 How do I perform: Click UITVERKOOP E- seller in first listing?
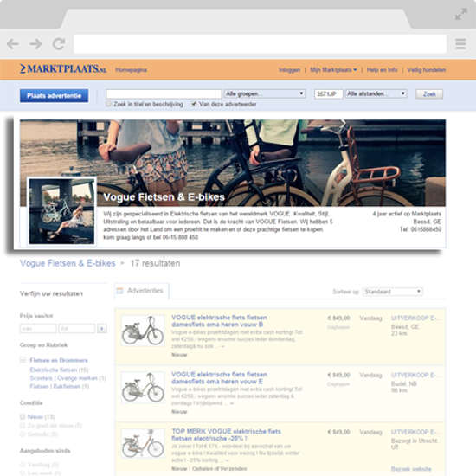[x=416, y=318]
